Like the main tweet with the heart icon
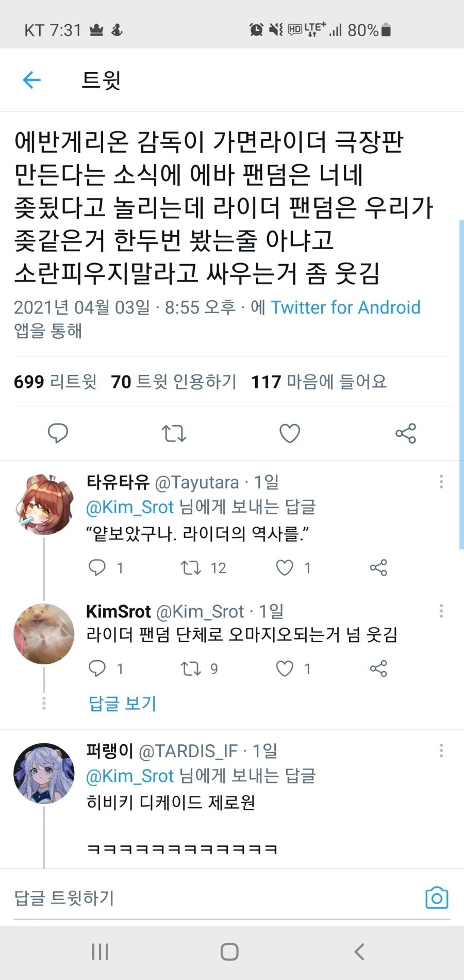 pos(290,434)
